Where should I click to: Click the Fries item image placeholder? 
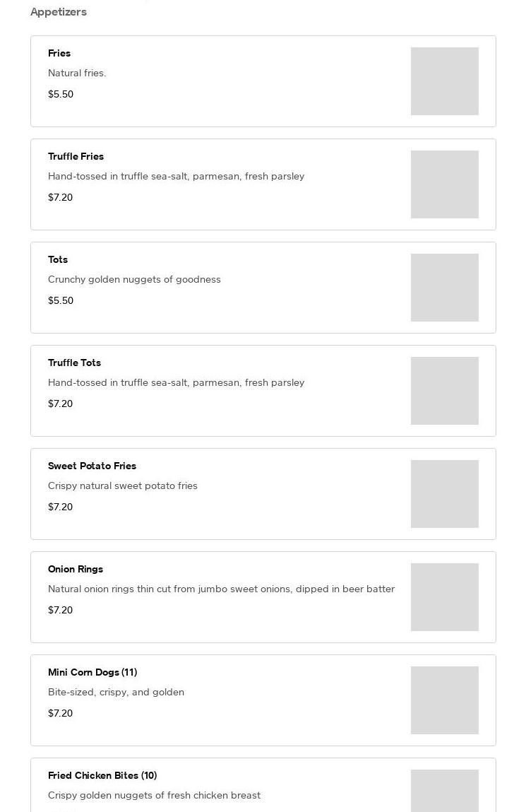(x=444, y=81)
